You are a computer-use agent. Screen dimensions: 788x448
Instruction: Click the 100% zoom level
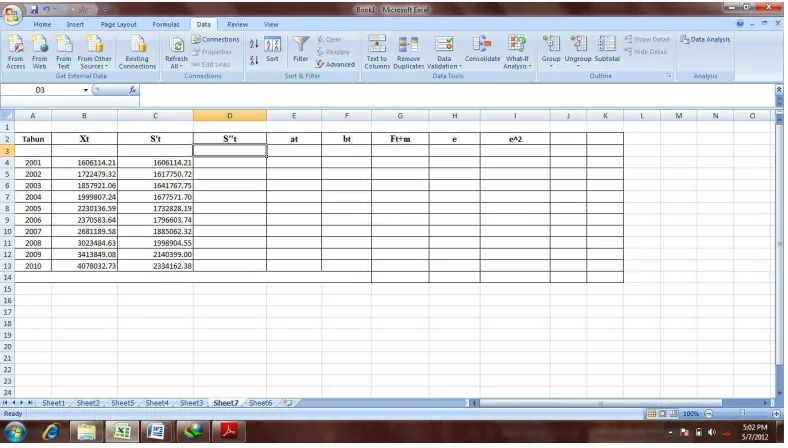pyautogui.click(x=691, y=414)
